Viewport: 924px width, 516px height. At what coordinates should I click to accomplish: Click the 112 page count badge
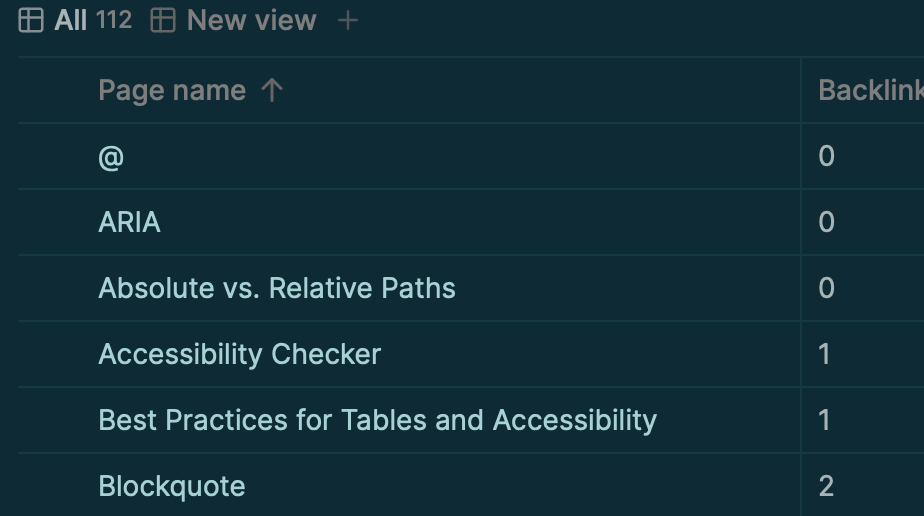point(114,20)
